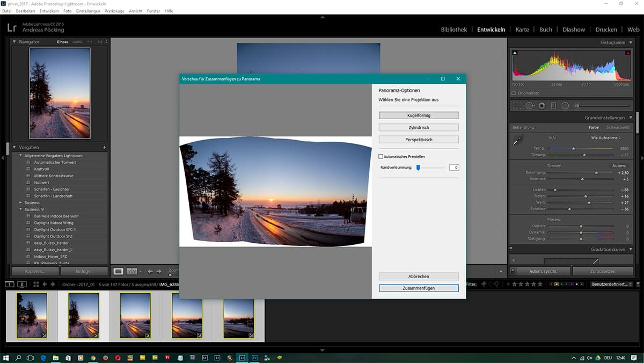Collapse the Navigator panel
644x363 pixels.
pos(14,41)
